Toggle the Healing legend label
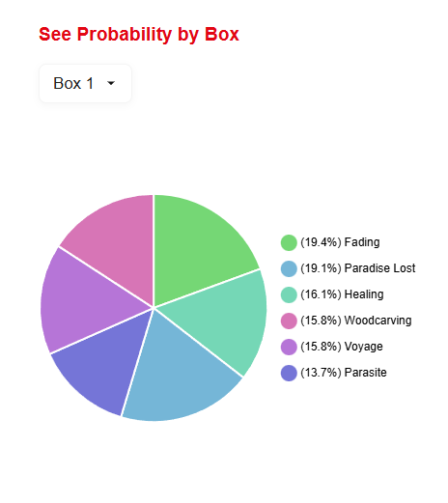Screen dimensions: 448x503 coord(342,294)
